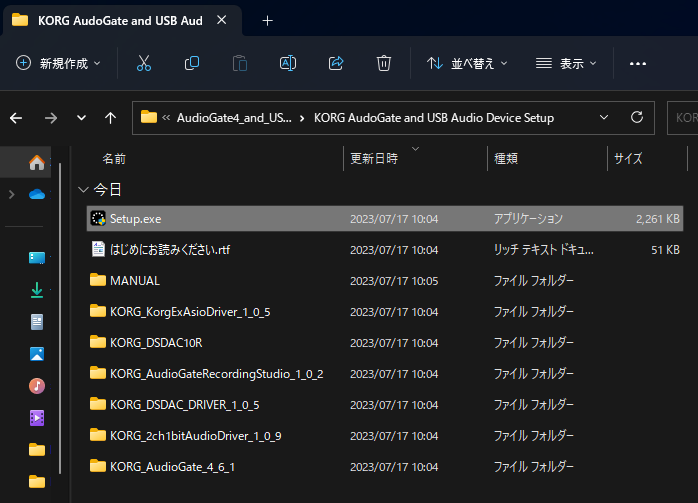Click the 51 KB size cell
Image resolution: width=698 pixels, height=503 pixels.
[x=665, y=250]
